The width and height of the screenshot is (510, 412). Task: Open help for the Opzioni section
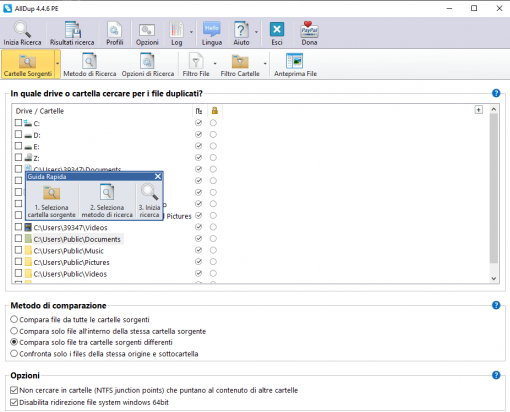(x=496, y=375)
